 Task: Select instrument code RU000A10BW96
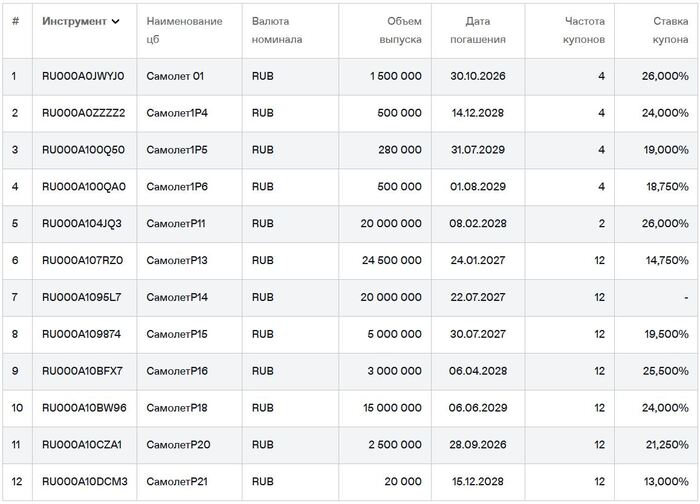(84, 409)
